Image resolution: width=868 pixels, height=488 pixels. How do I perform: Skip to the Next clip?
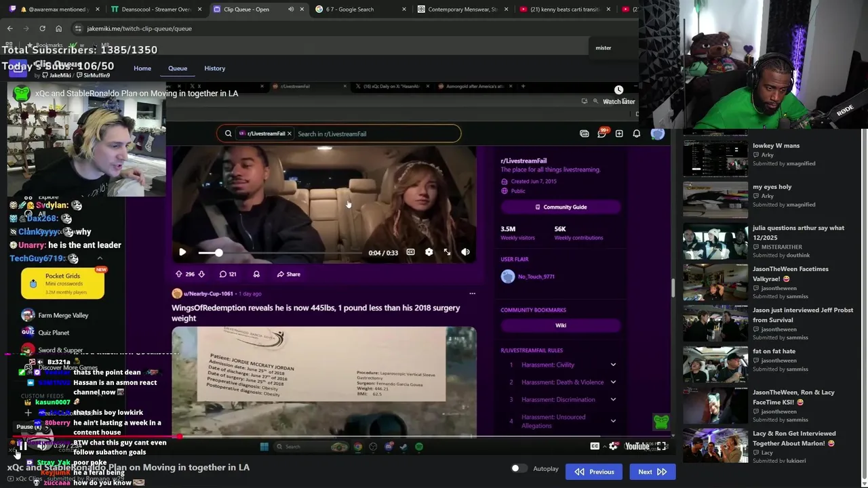(652, 472)
